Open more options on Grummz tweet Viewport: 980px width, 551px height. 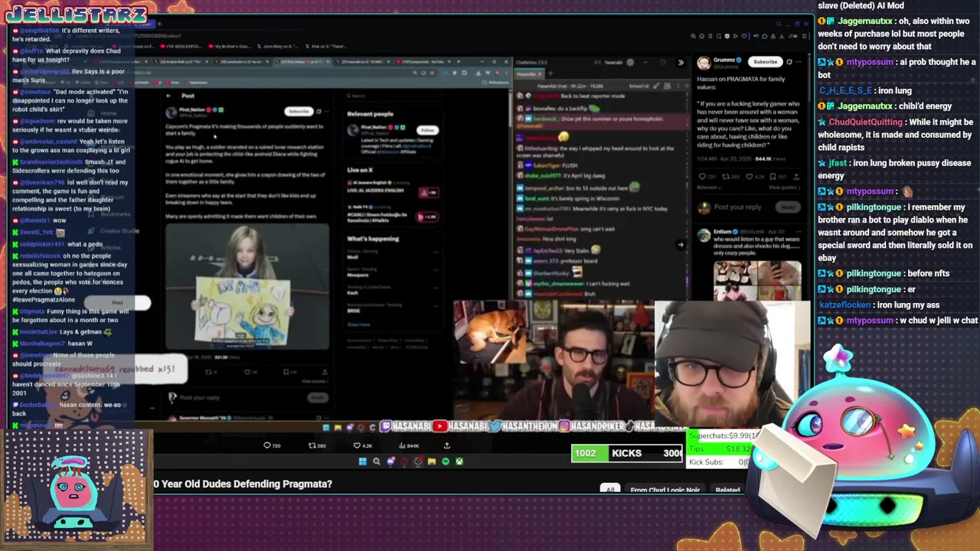coord(799,62)
